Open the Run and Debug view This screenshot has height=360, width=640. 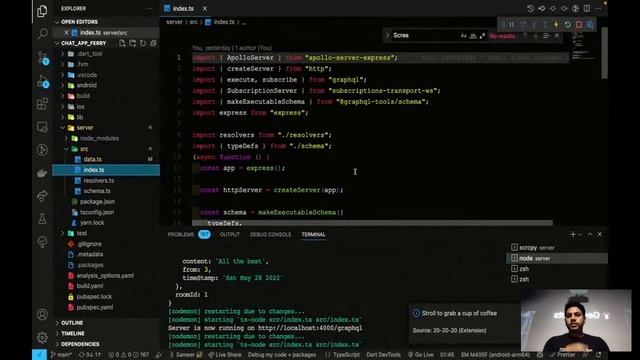pos(42,81)
